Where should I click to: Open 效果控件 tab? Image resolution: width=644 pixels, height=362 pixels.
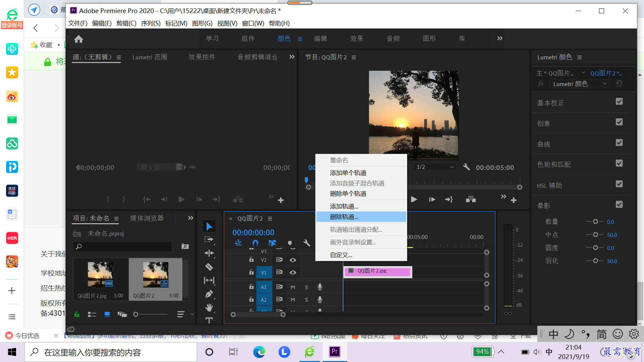click(202, 57)
